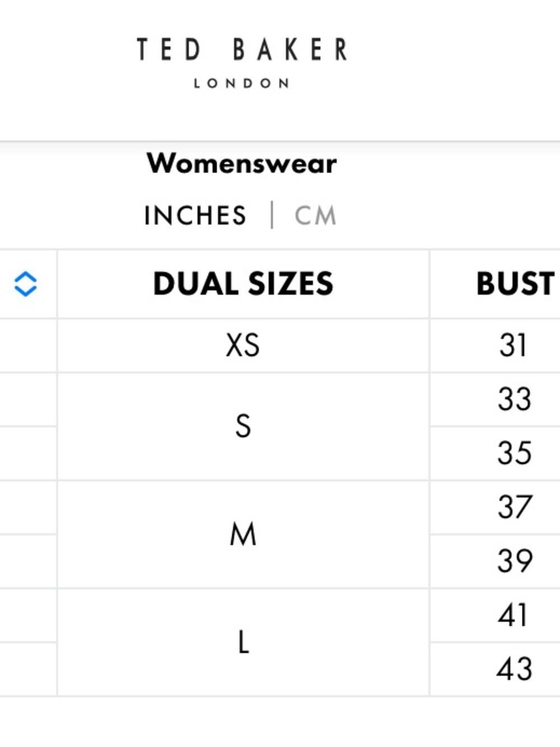
Task: Click the Womenswear heading
Action: pyautogui.click(x=242, y=164)
